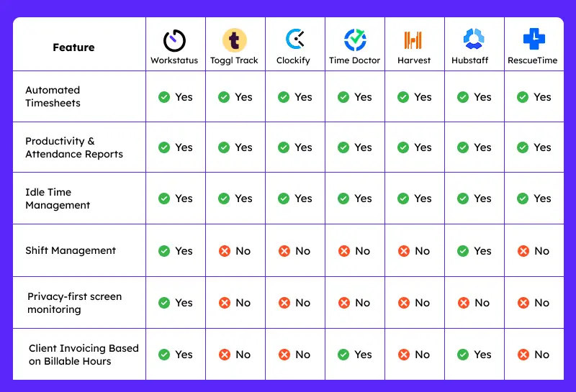The width and height of the screenshot is (576, 392).
Task: Click Workstatus green check for Shift Management
Action: coord(164,251)
